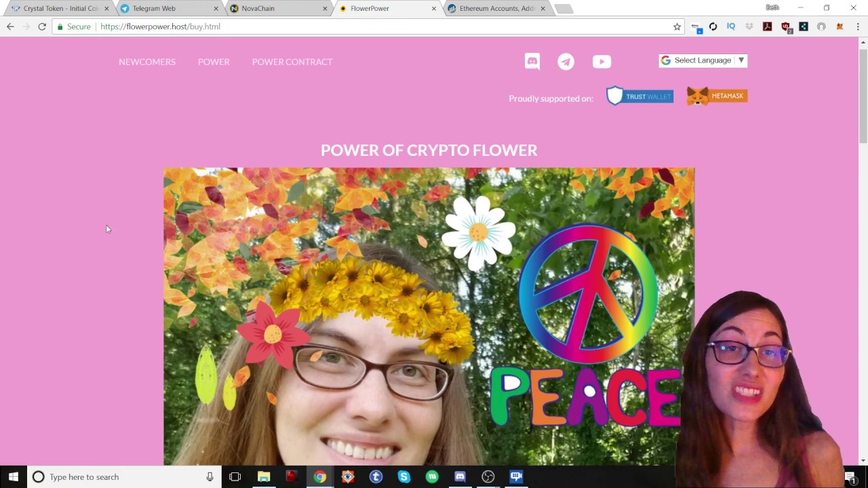Click the page vertical scrollbar thumb
The height and width of the screenshot is (488, 868).
(x=863, y=95)
